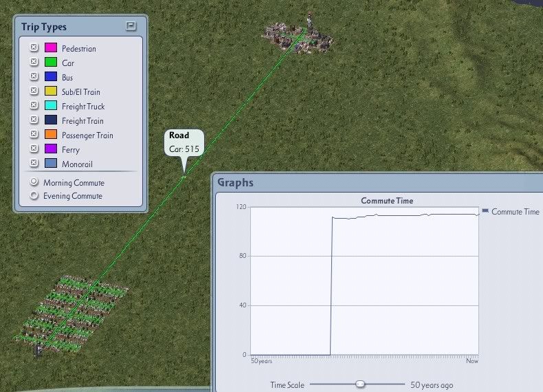Viewport: 543px width, 392px height.
Task: Toggle the Freight Truck checkbox
Action: [34, 105]
